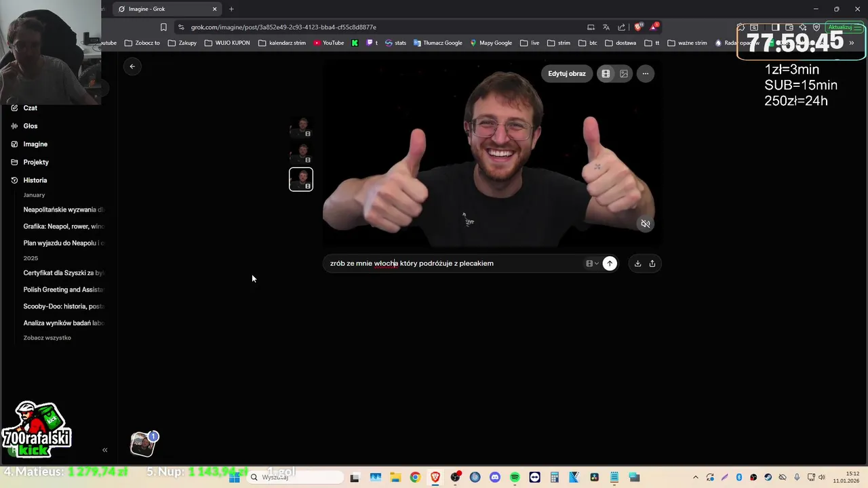Open Głos in the sidebar
The height and width of the screenshot is (488, 868).
30,126
